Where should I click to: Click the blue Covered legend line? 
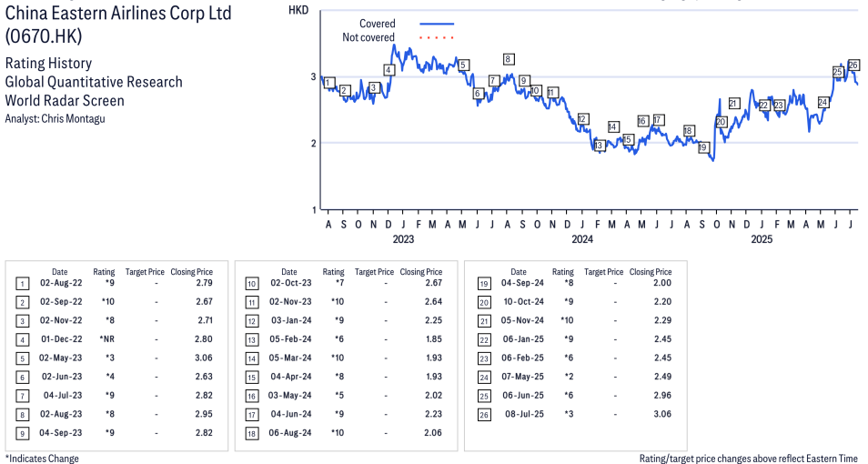[437, 24]
